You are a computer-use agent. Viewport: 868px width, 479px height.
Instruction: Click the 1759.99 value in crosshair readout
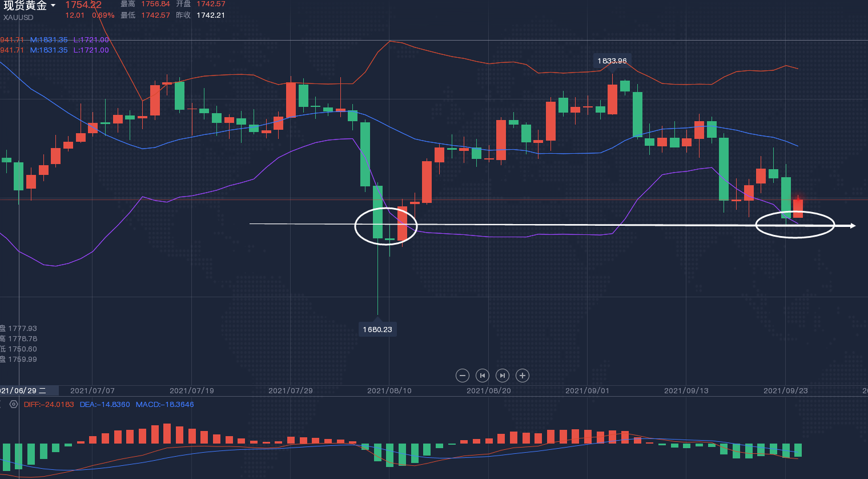tap(22, 360)
